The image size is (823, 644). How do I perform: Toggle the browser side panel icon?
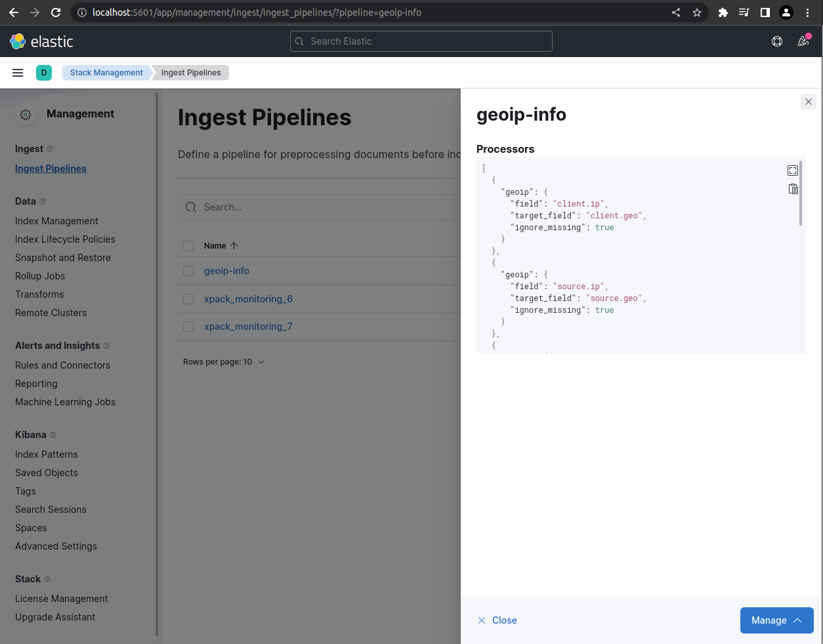click(x=765, y=12)
